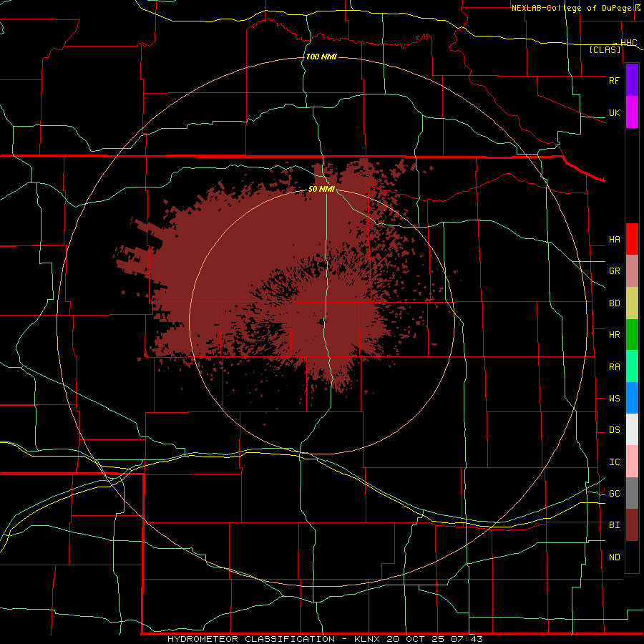Click the GC legend label
This screenshot has height=644, width=644.
click(614, 494)
